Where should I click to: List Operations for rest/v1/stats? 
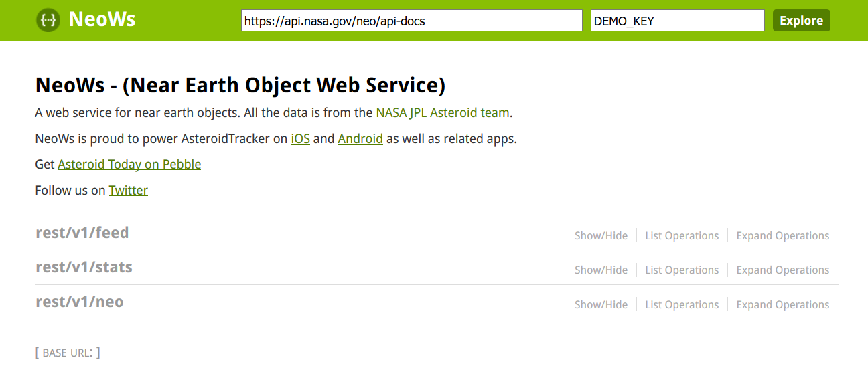point(682,270)
